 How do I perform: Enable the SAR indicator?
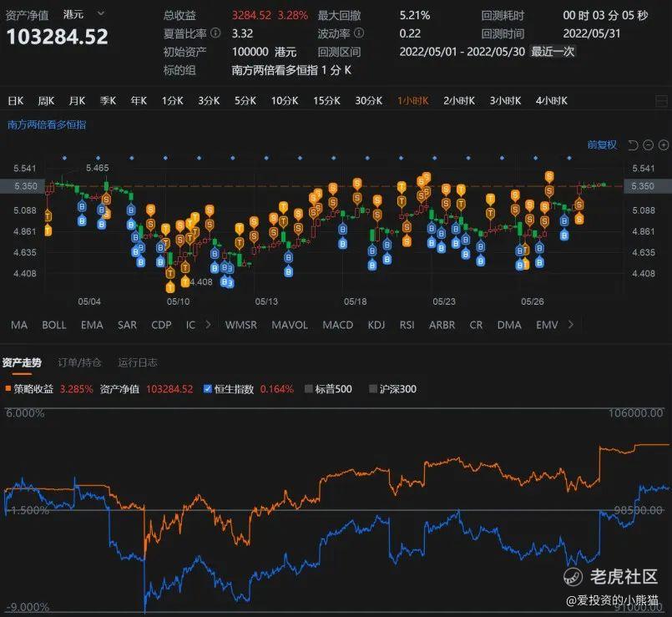[127, 325]
